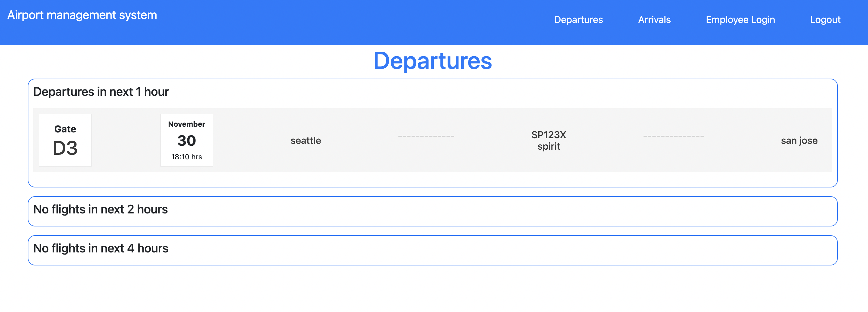This screenshot has height=312, width=868.
Task: Click the seattle departure city label
Action: [x=305, y=141]
